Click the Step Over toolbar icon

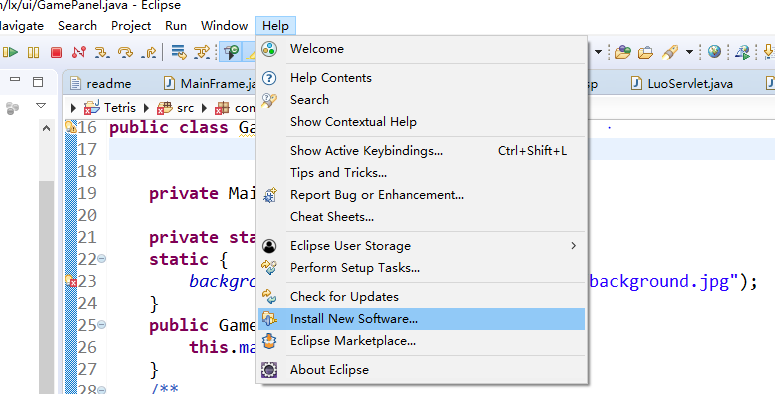coord(125,52)
